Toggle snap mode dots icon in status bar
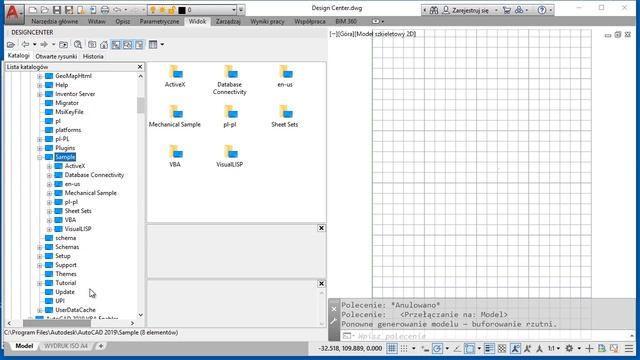 (404, 349)
